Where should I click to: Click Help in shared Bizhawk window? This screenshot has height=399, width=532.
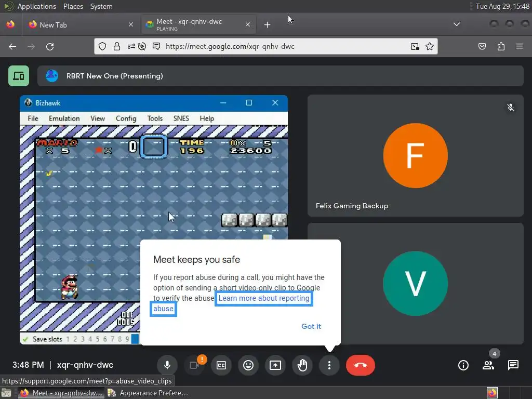pos(207,118)
